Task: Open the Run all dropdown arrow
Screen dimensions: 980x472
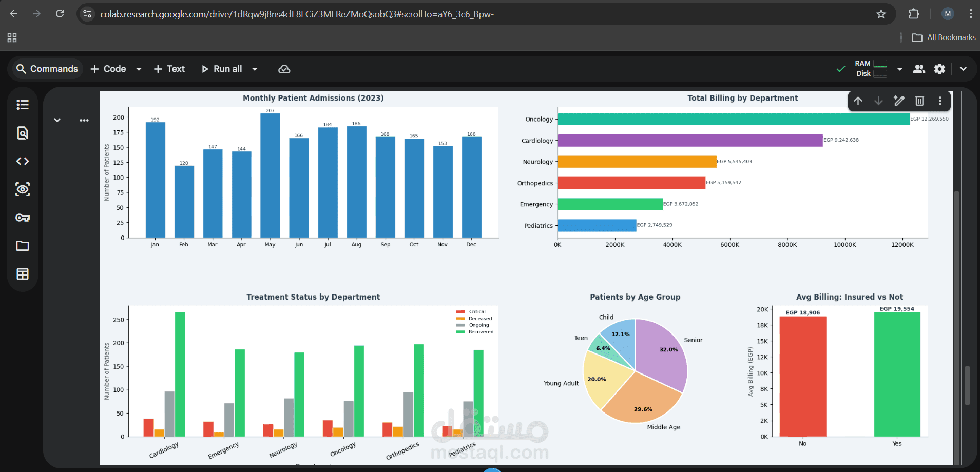Action: point(255,68)
